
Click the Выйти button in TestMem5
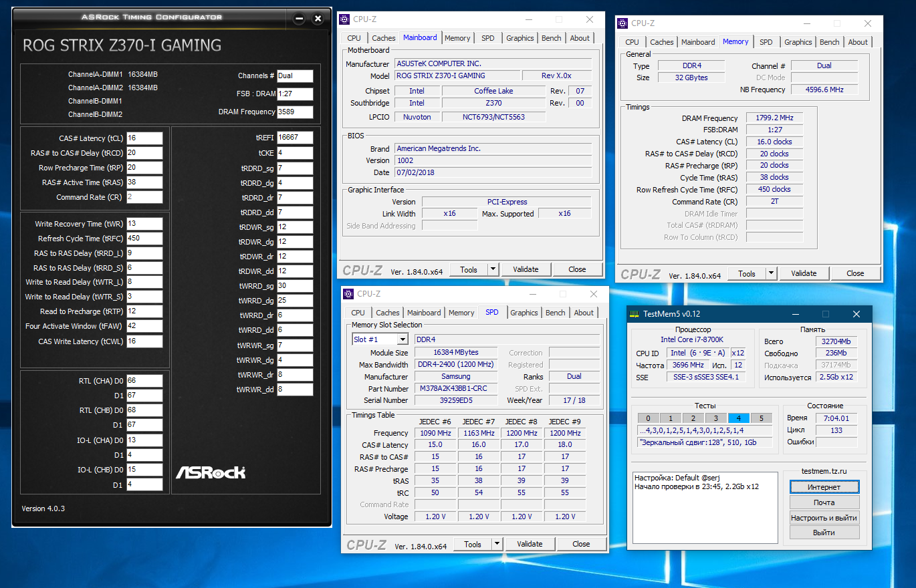click(x=824, y=533)
